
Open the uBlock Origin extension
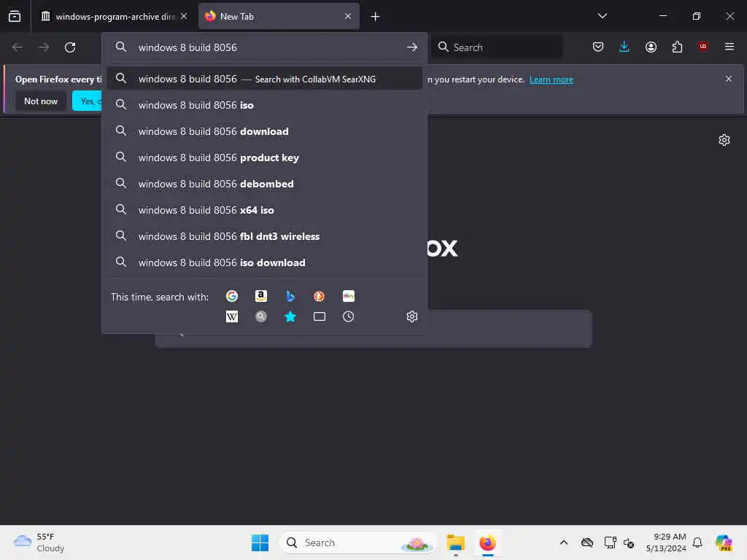tap(703, 47)
